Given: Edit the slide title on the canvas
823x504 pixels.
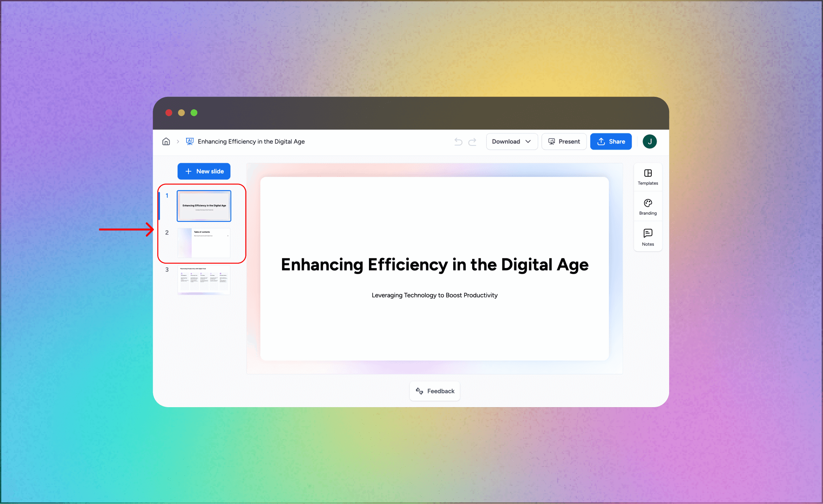Looking at the screenshot, I should 434,264.
